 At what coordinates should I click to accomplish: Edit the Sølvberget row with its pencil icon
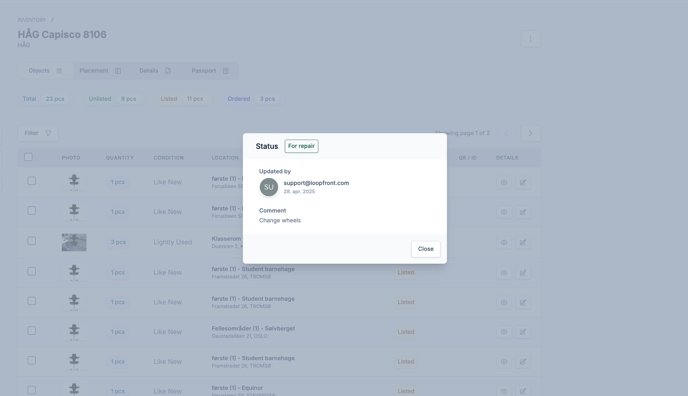point(523,332)
